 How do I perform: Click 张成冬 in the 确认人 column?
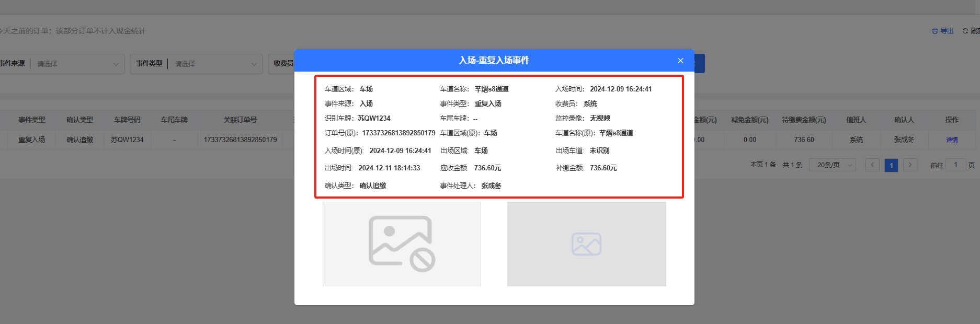(904, 140)
